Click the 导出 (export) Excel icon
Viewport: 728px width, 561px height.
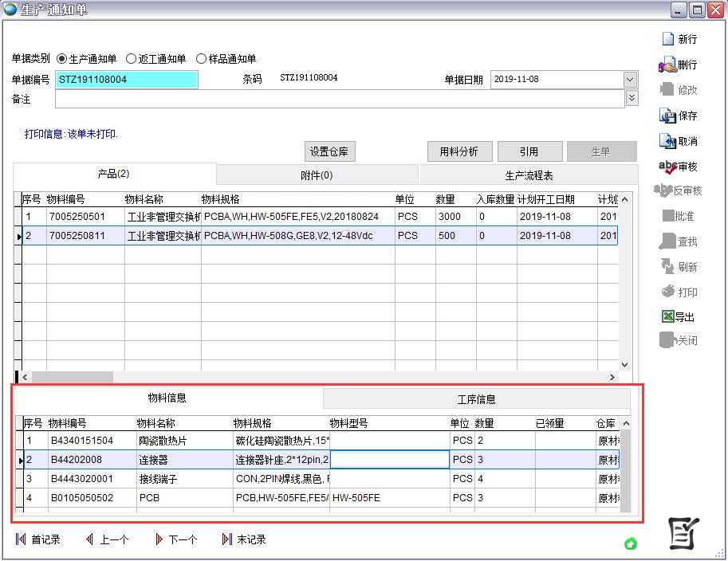coord(667,316)
